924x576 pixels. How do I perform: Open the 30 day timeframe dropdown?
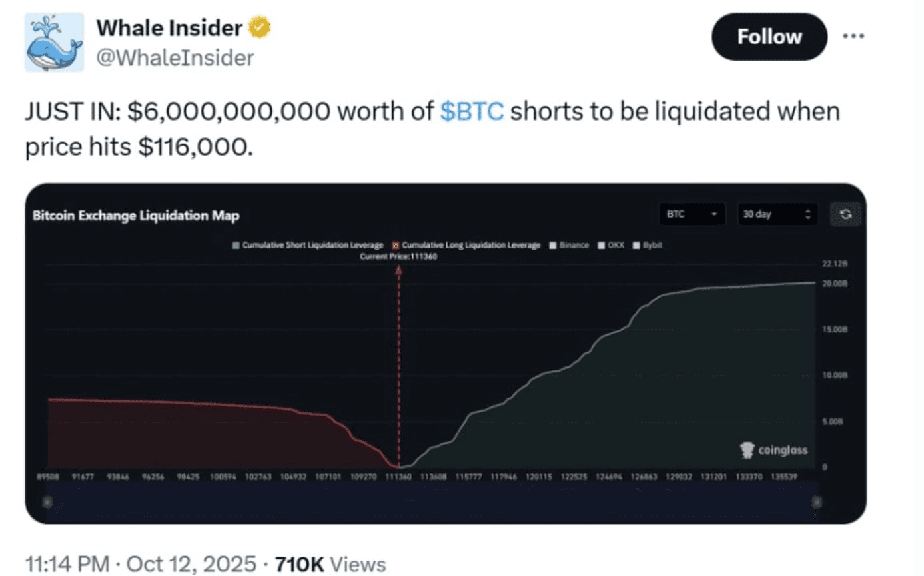(777, 214)
